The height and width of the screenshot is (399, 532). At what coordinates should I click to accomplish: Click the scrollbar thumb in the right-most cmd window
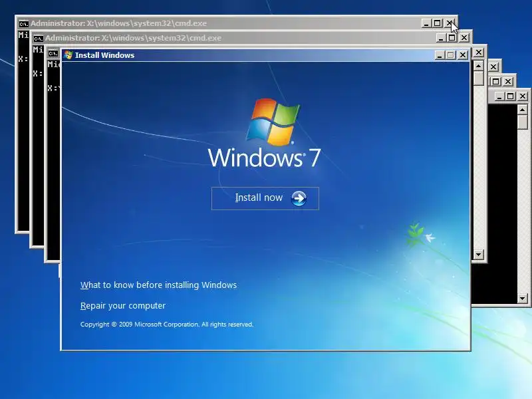point(523,122)
